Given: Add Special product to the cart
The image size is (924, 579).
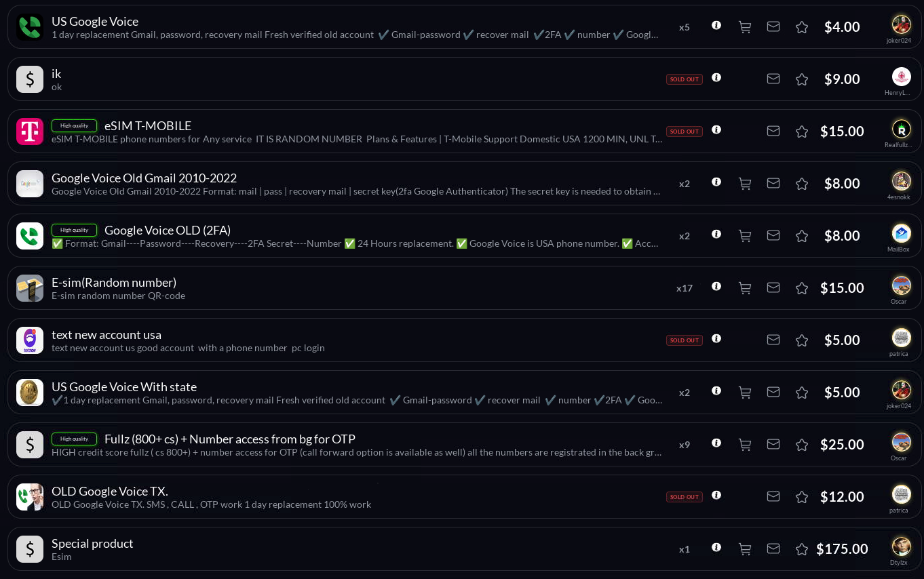Looking at the screenshot, I should (x=745, y=549).
